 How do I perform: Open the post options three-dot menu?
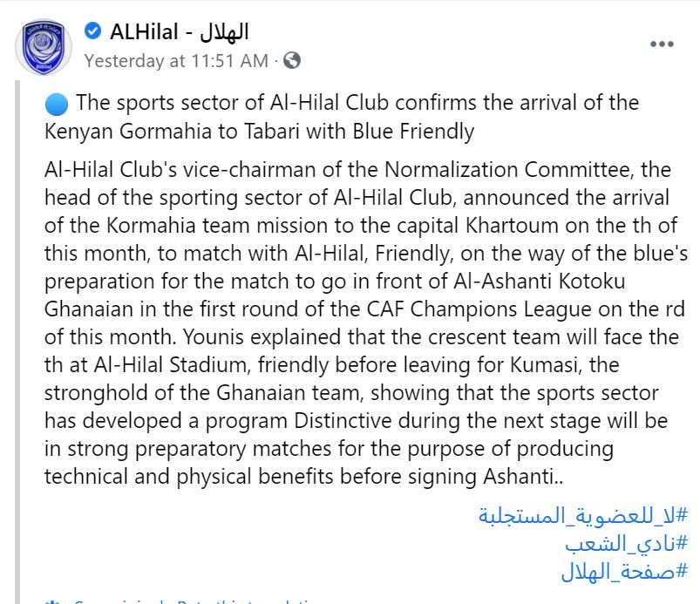[662, 44]
